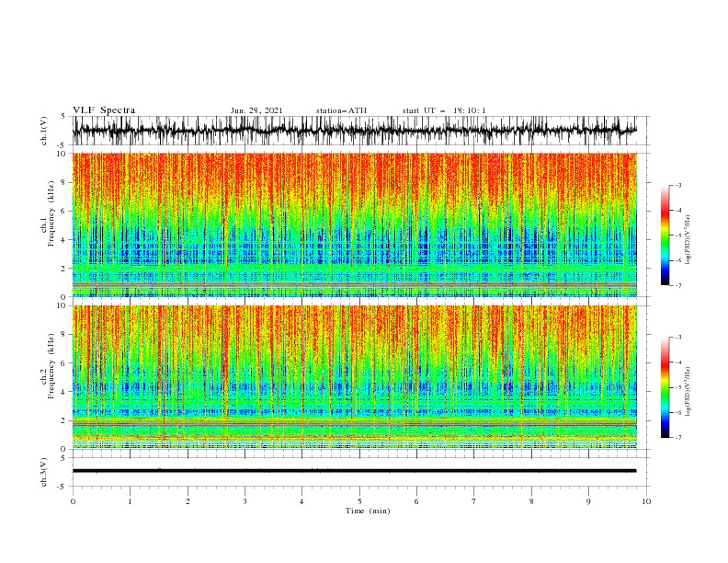This screenshot has width=728, height=563.
Task: Click the time axis tick label "3"
Action: (245, 501)
